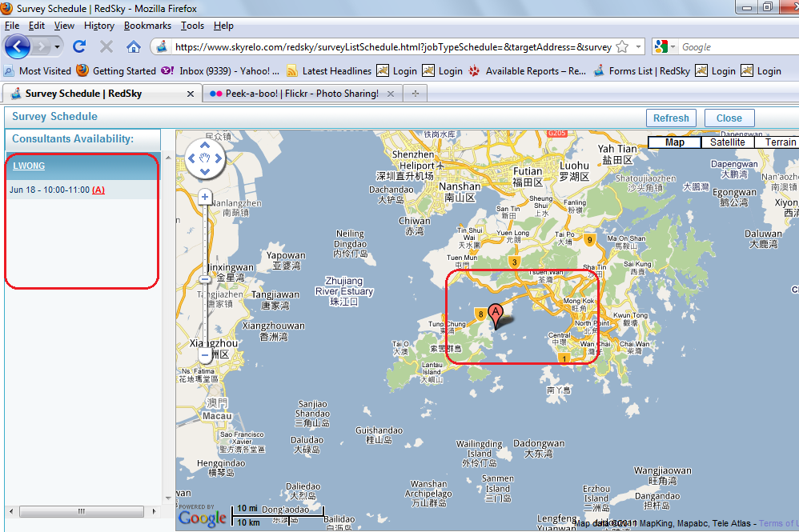
Task: Open the Available Reports bookmark
Action: point(528,70)
